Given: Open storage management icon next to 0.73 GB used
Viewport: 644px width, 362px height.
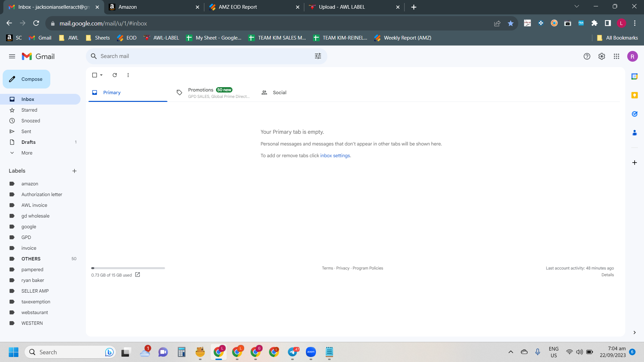Looking at the screenshot, I should [x=138, y=275].
